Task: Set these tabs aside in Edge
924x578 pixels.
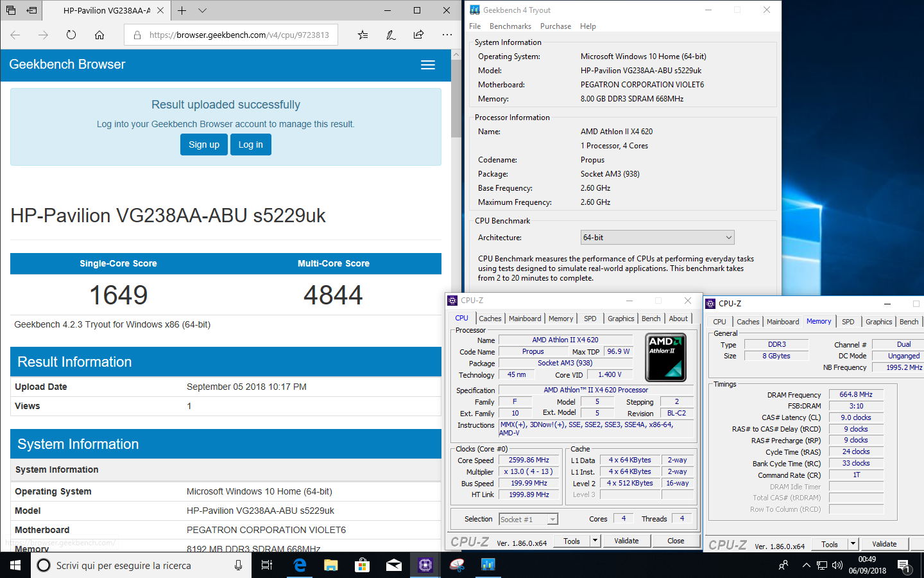Action: [31, 10]
